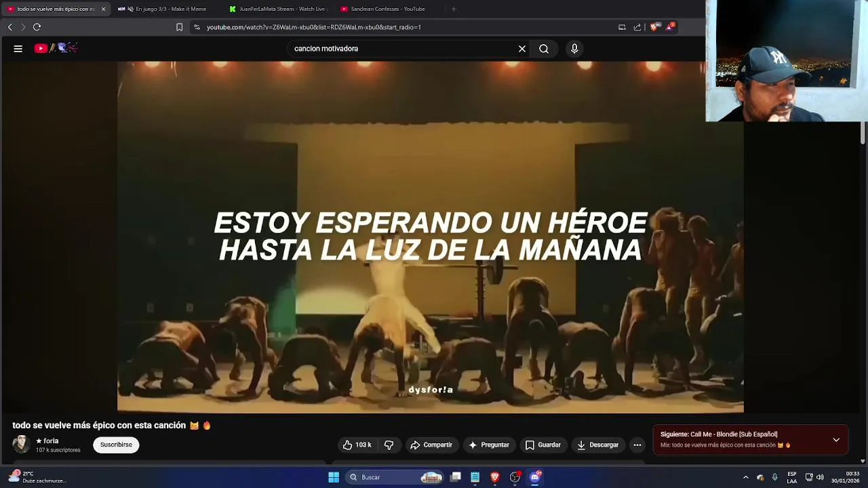Click the Descargar button
This screenshot has width=868, height=488.
pyautogui.click(x=597, y=445)
